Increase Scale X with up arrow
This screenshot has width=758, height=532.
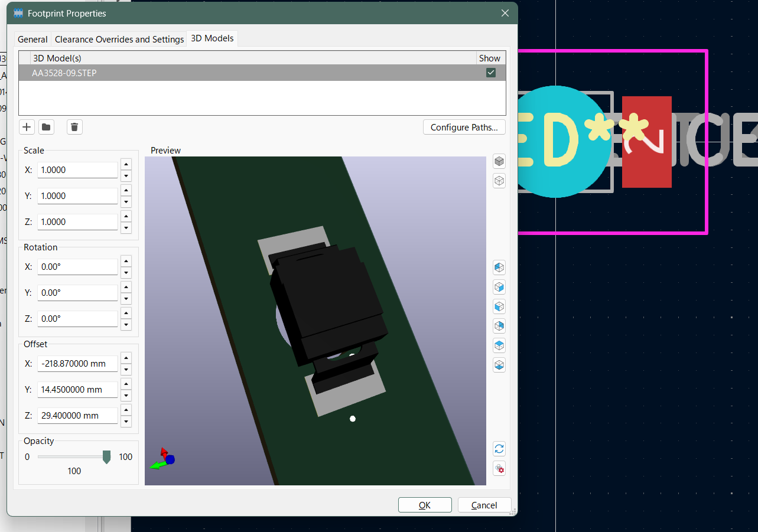pos(126,164)
